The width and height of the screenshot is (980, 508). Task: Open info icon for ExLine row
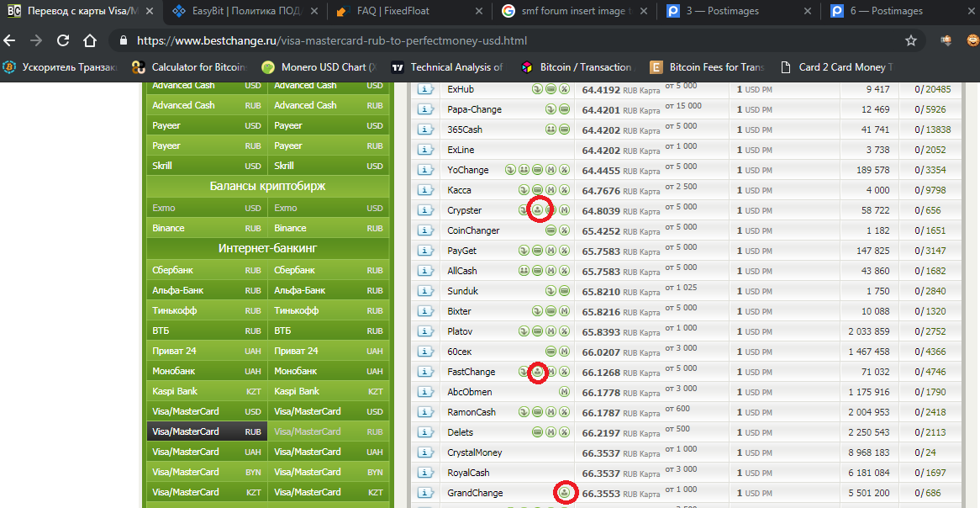pyautogui.click(x=425, y=151)
